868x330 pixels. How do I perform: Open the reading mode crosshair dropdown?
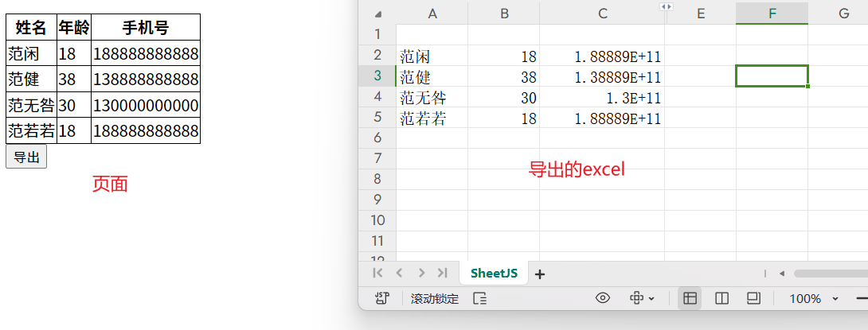pyautogui.click(x=642, y=298)
